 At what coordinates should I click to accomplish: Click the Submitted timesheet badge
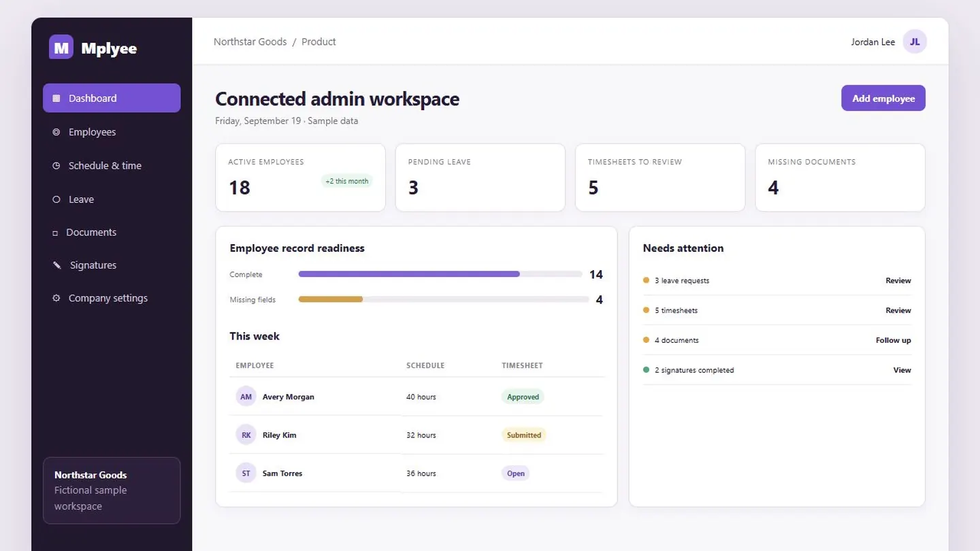click(524, 435)
